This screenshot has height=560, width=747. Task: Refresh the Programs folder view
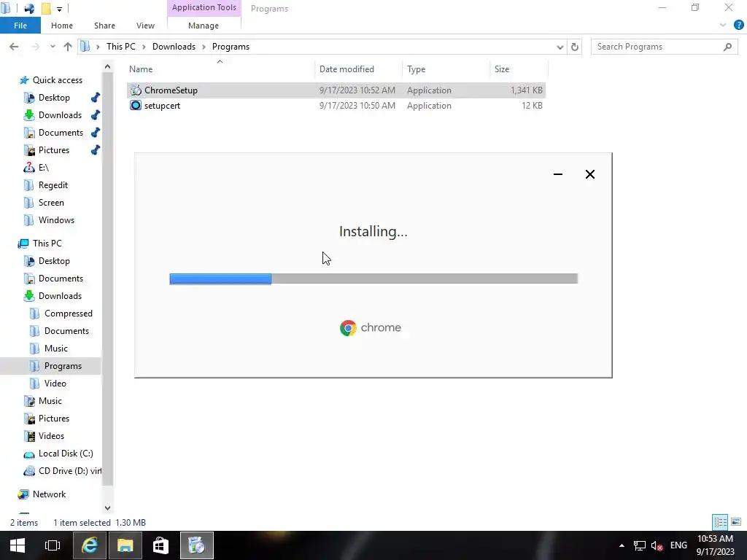tap(575, 47)
